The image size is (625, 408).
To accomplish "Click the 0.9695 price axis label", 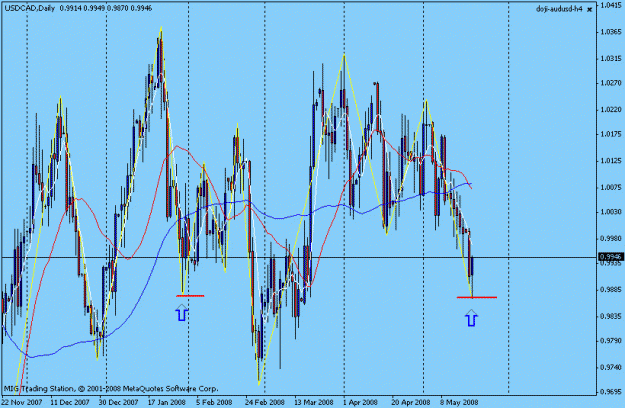I will pos(611,391).
